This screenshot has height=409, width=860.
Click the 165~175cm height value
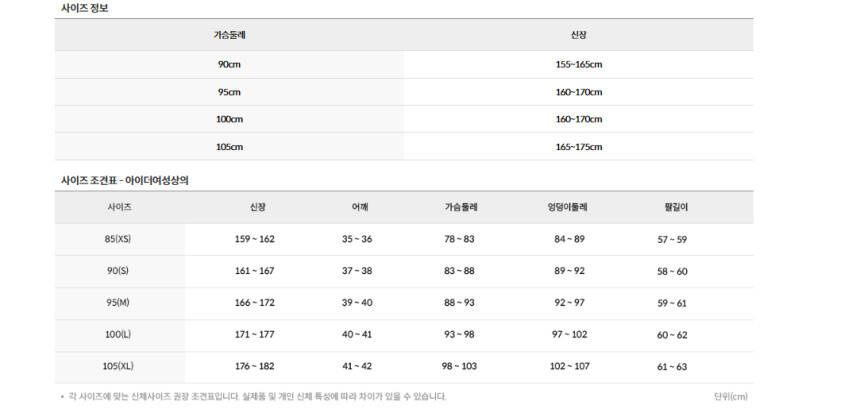coord(579,147)
